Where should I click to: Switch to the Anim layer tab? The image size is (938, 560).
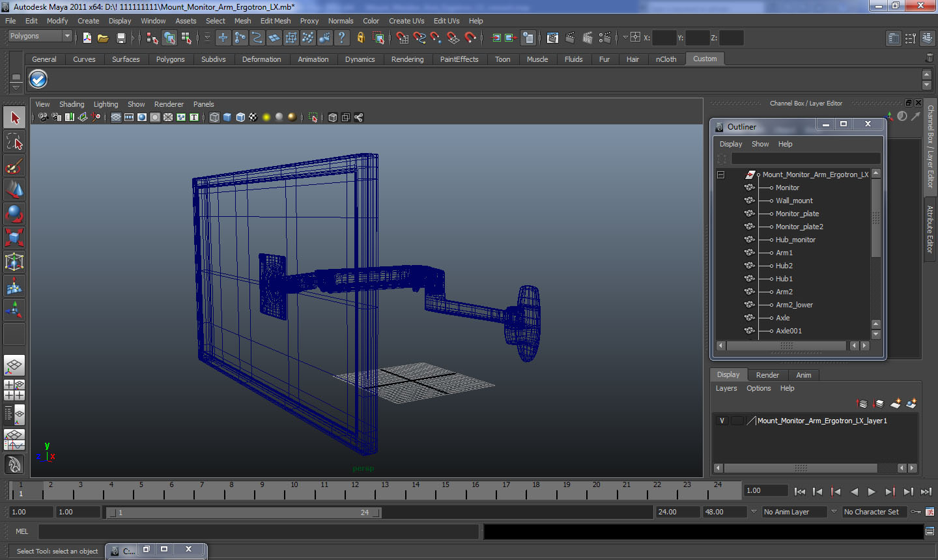tap(804, 375)
